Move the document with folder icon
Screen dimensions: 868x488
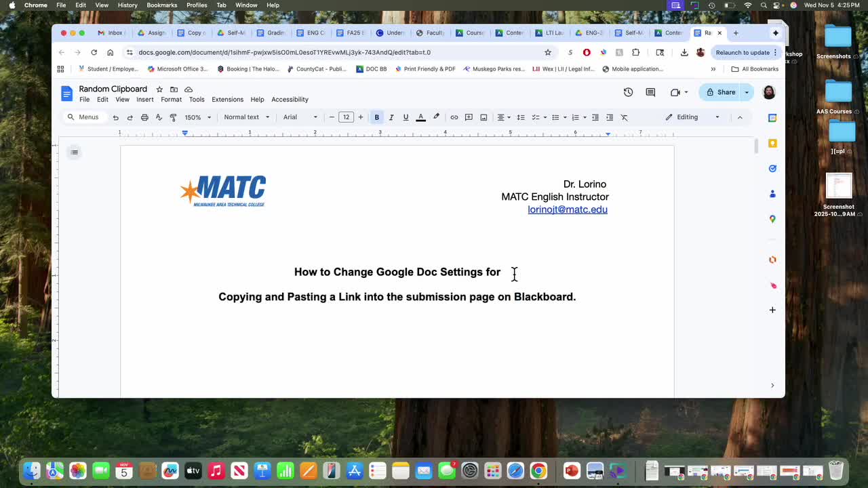[174, 89]
